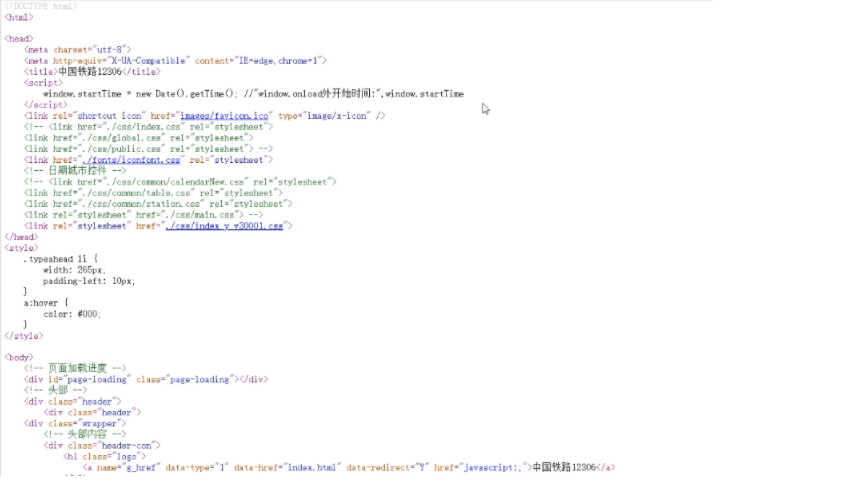851x483 pixels.
Task: Click the ./css/public.css link line
Action: 148,149
